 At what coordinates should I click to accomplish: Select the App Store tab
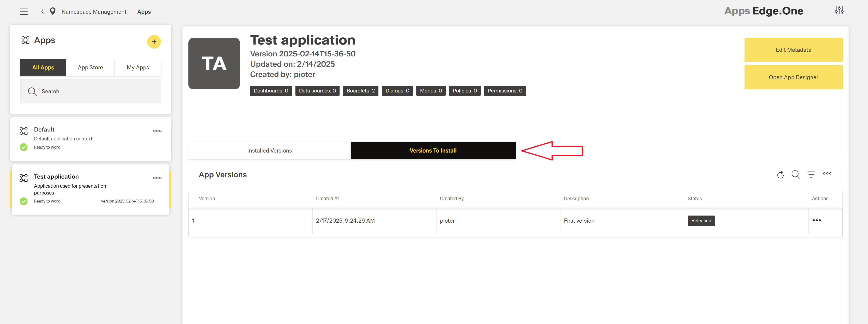(x=90, y=67)
